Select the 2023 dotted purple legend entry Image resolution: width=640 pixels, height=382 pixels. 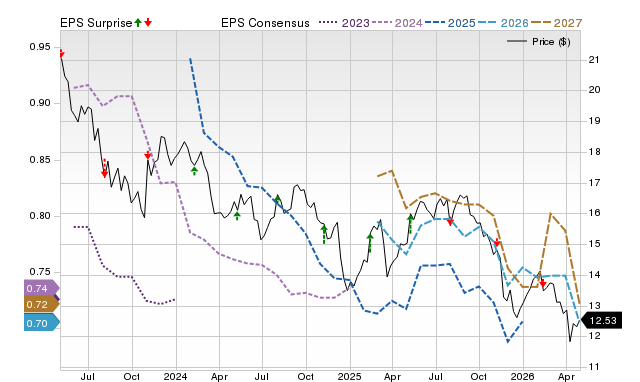pos(344,23)
